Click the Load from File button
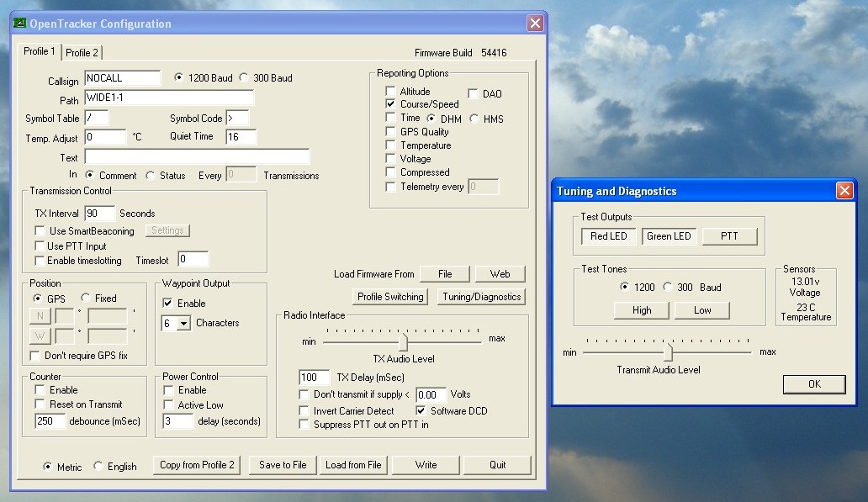The height and width of the screenshot is (502, 868). 353,465
